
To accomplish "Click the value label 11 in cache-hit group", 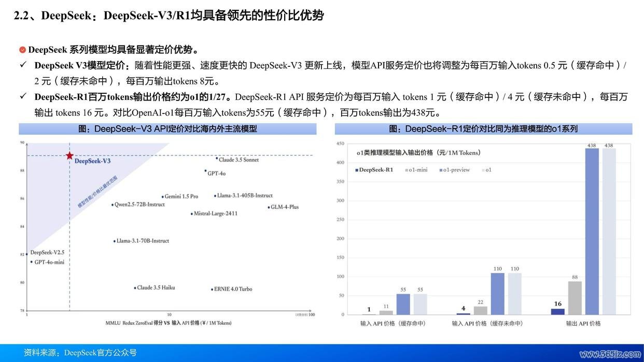I will [x=386, y=306].
